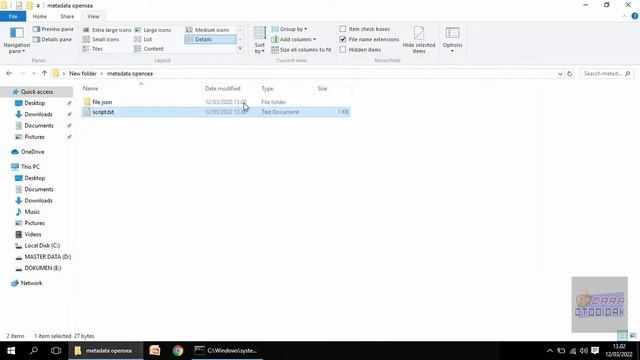Open MASTER DATA (D:) drive
Viewport: 640px width, 360px height.
47,257
